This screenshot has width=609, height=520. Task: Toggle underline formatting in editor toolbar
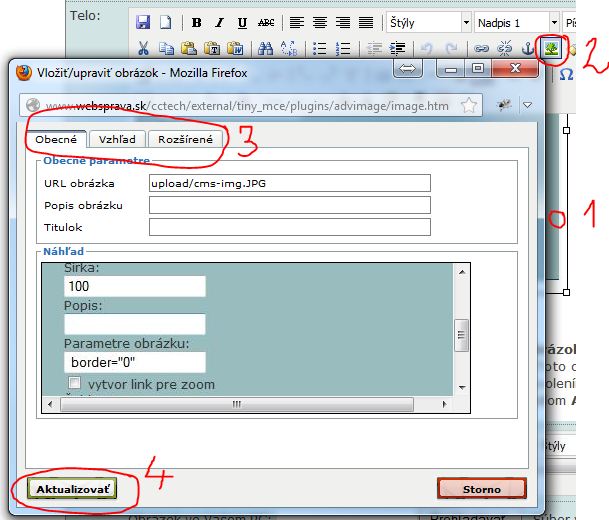point(242,23)
